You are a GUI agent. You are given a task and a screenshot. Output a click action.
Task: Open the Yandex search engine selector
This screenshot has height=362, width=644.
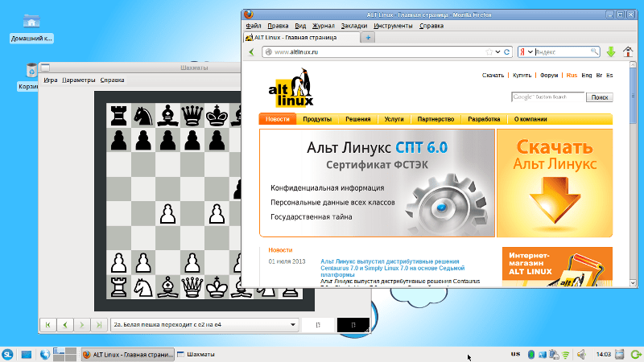[x=526, y=51]
